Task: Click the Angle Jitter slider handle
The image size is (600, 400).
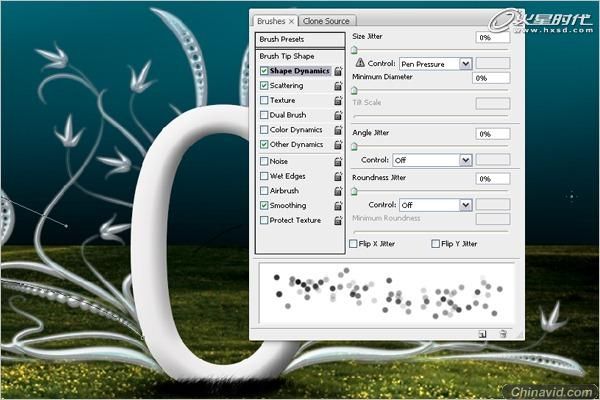Action: click(x=354, y=146)
